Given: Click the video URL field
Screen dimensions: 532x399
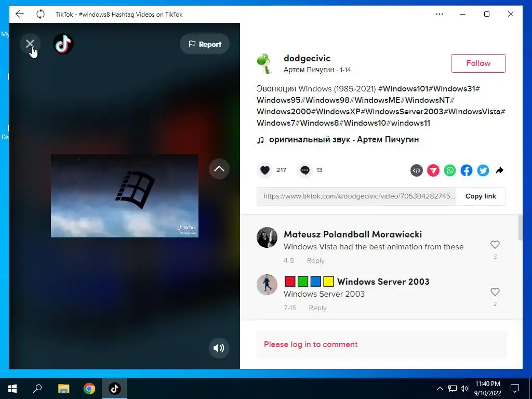Looking at the screenshot, I should pos(356,196).
